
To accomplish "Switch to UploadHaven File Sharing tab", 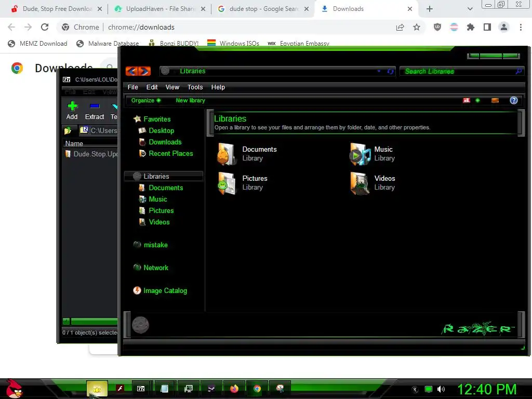I will pyautogui.click(x=159, y=9).
